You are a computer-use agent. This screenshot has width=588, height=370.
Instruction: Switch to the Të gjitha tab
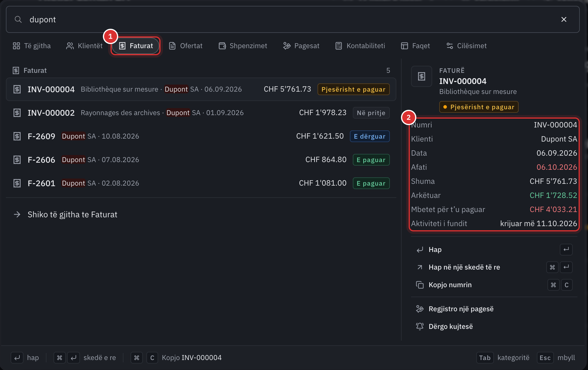click(32, 46)
